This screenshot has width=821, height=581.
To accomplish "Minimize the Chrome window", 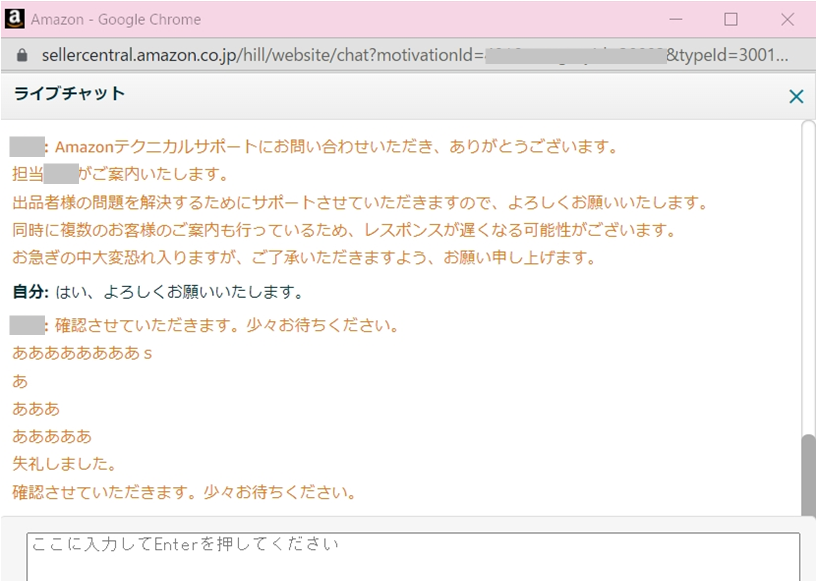I will [x=676, y=19].
